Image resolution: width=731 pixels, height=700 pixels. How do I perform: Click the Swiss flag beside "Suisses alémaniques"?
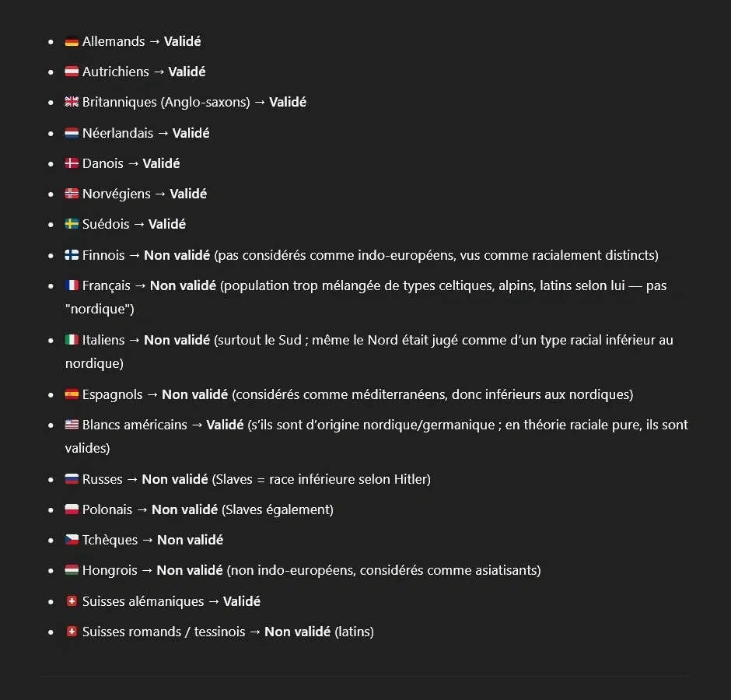point(72,602)
